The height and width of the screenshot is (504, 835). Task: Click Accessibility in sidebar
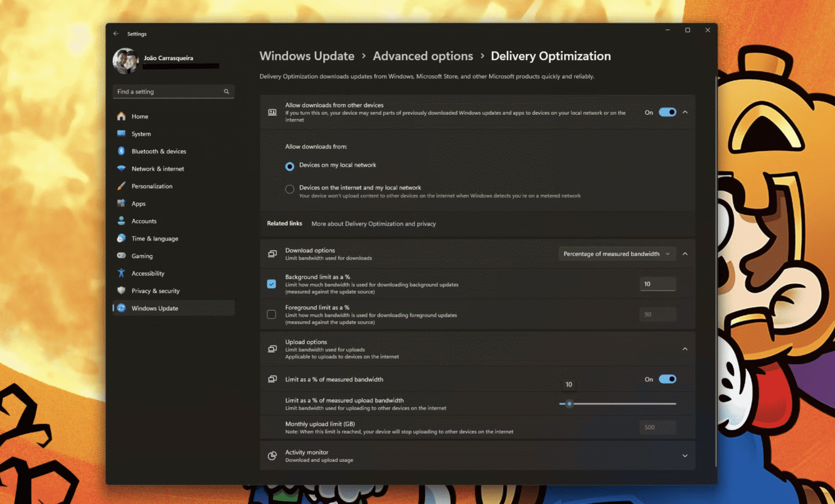(x=174, y=273)
